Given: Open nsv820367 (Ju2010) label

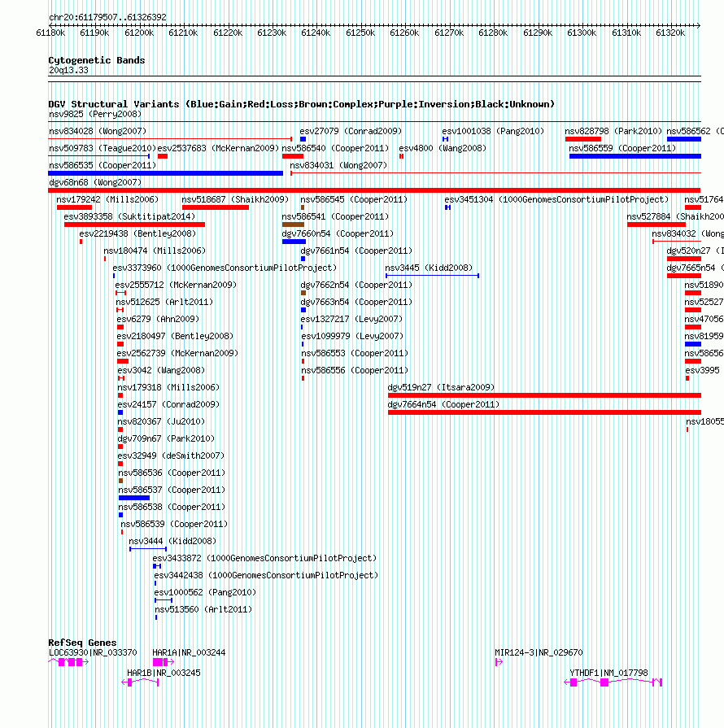Looking at the screenshot, I should pos(161,422).
